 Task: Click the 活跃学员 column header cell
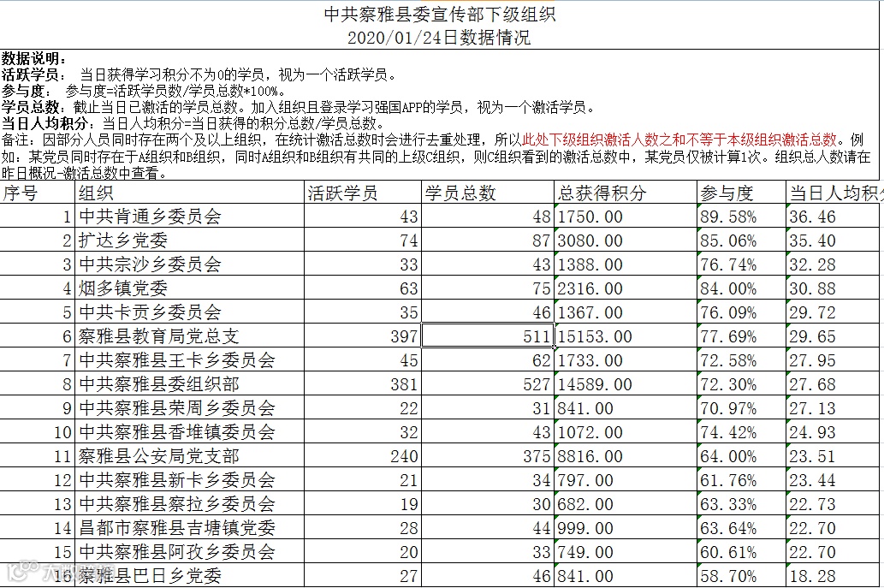pos(363,193)
